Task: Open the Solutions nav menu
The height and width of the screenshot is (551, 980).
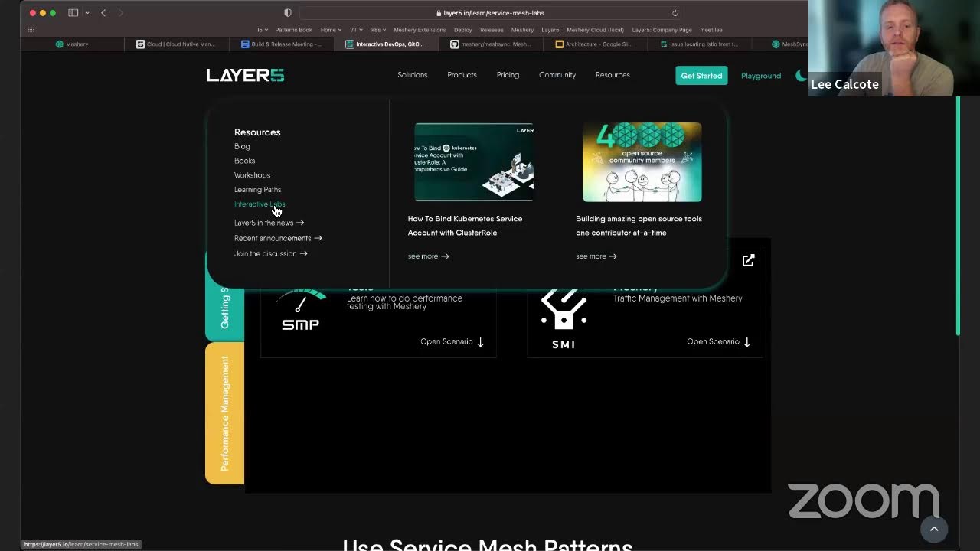Action: (x=412, y=75)
